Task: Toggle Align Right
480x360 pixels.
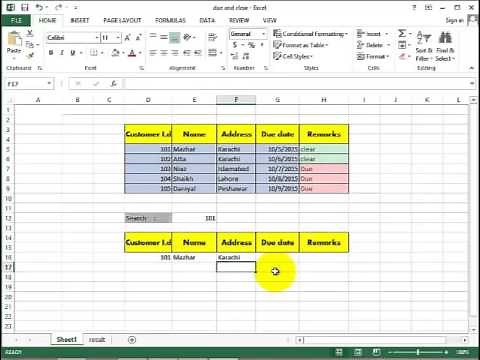Action: tap(175, 53)
